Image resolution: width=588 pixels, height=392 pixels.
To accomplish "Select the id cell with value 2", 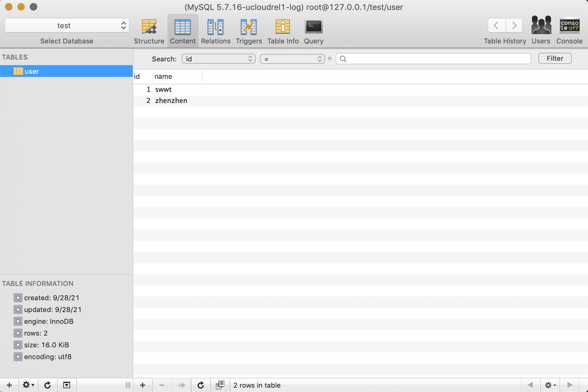I will click(143, 100).
